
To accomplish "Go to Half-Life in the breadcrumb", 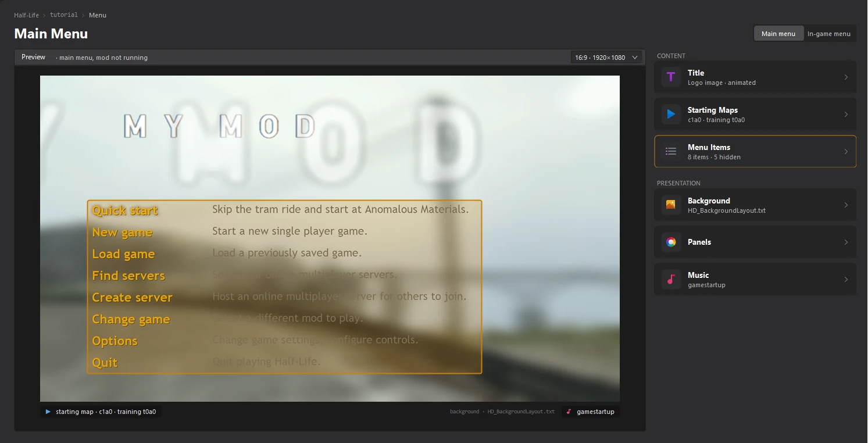I will click(26, 15).
